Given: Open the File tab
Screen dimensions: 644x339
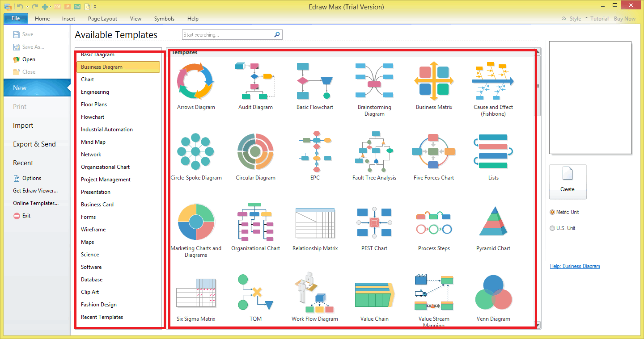Looking at the screenshot, I should click(x=16, y=18).
